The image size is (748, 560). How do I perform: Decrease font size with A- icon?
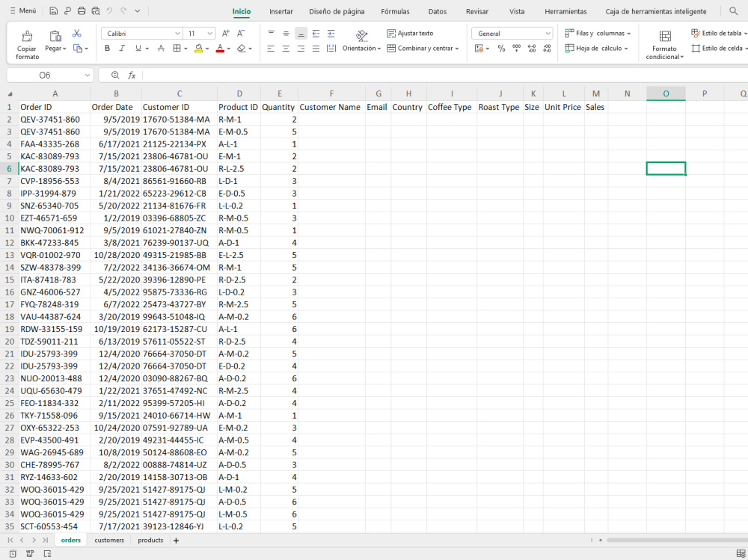click(241, 34)
